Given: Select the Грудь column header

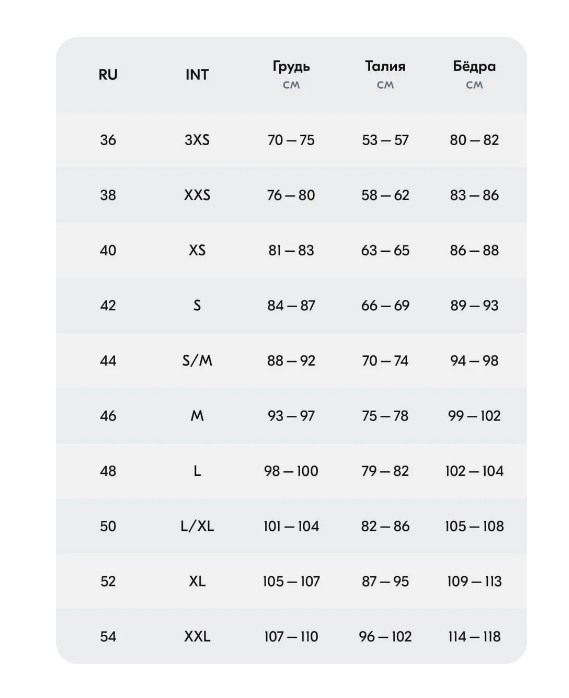Looking at the screenshot, I should [291, 66].
